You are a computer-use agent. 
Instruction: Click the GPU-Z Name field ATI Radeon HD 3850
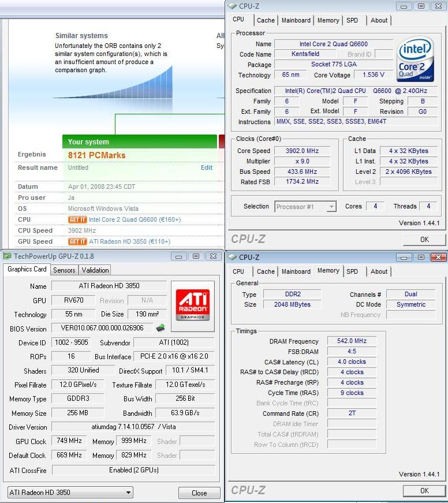click(x=109, y=286)
